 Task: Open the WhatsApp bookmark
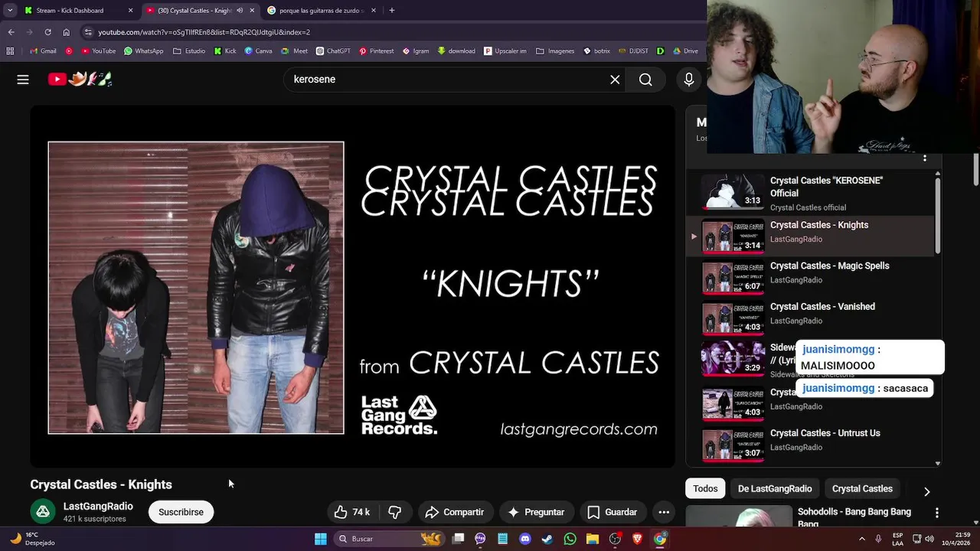click(143, 51)
